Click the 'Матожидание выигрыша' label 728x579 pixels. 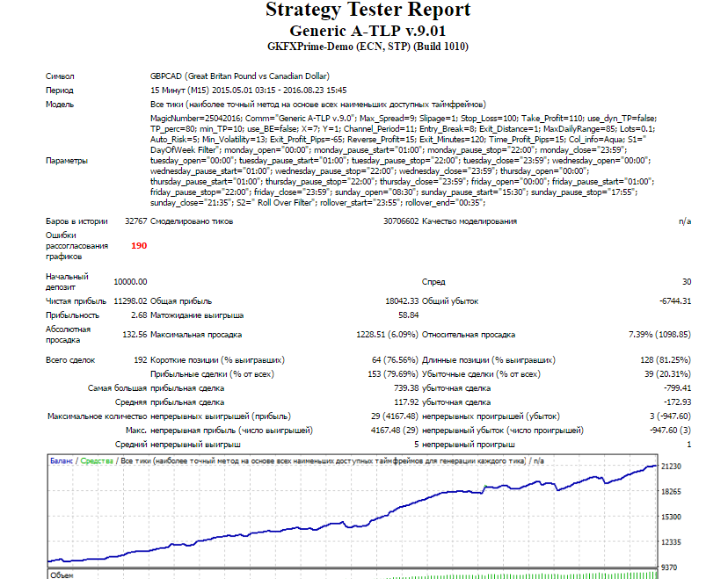197,315
